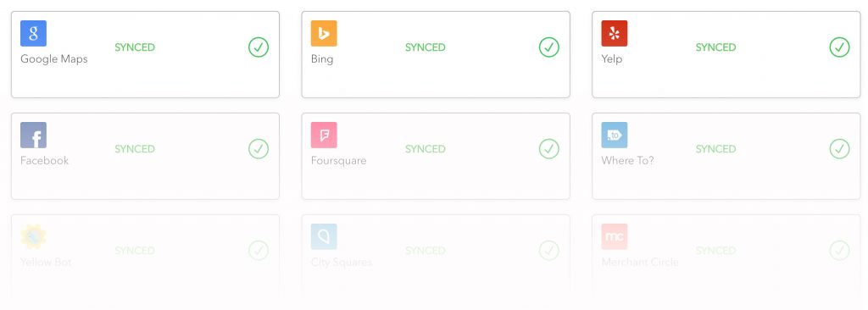Click the green checkmark on Google Maps card
Screen dimensions: 868x310
point(259,47)
